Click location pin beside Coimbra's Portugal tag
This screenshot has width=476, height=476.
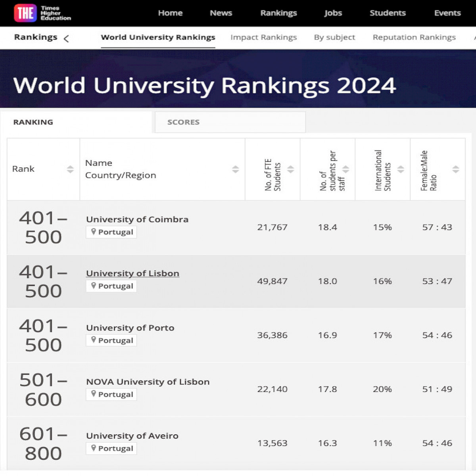tap(94, 232)
